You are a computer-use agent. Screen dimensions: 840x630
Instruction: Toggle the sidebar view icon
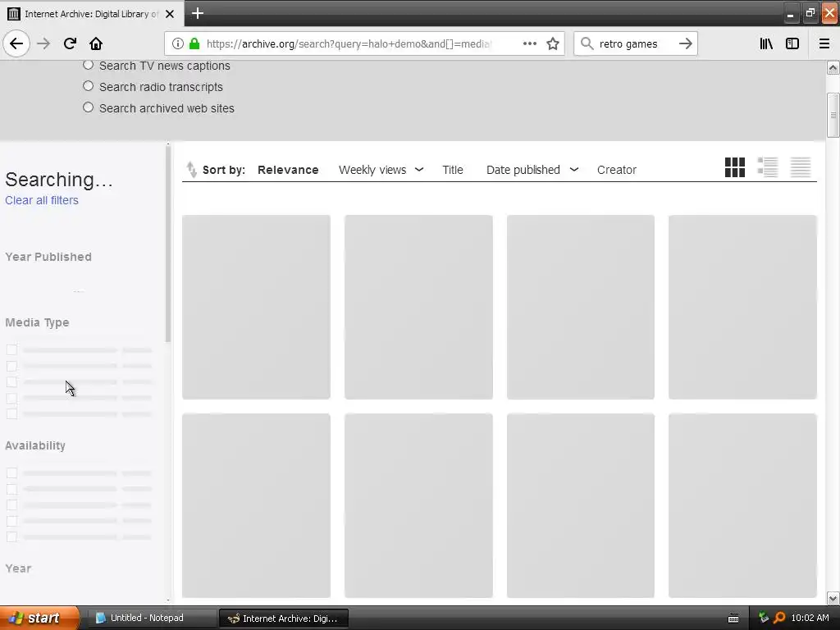[792, 44]
